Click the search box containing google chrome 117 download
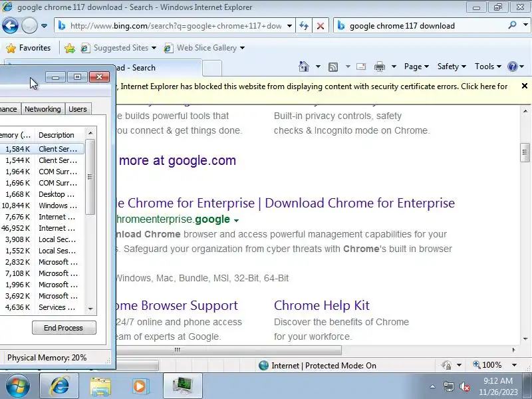 pyautogui.click(x=421, y=26)
